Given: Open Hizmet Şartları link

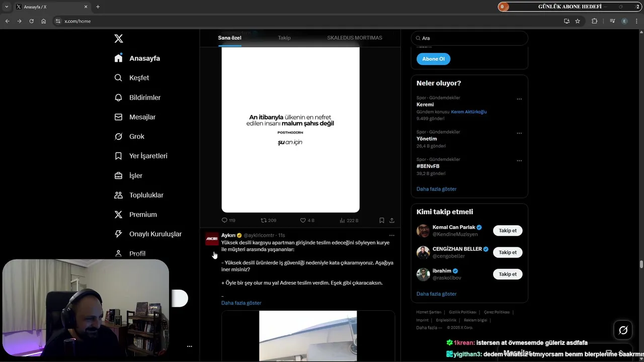Looking at the screenshot, I should point(429,312).
